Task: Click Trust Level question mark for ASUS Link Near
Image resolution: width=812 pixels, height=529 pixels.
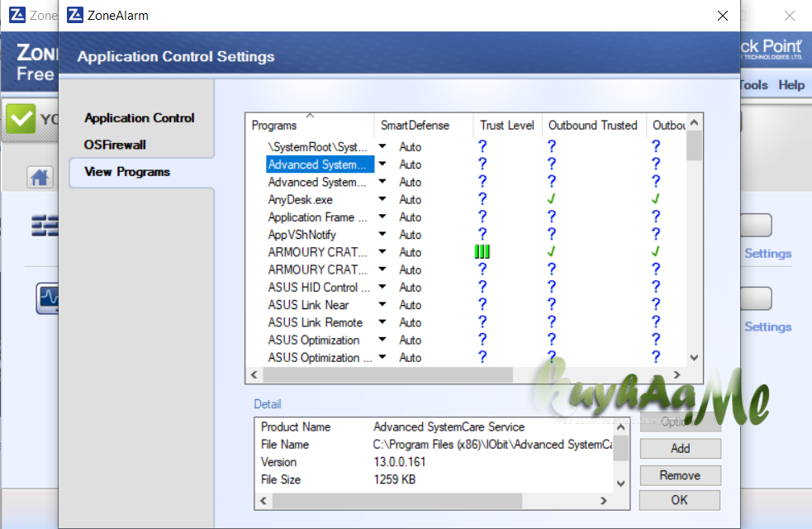Action: coord(482,304)
